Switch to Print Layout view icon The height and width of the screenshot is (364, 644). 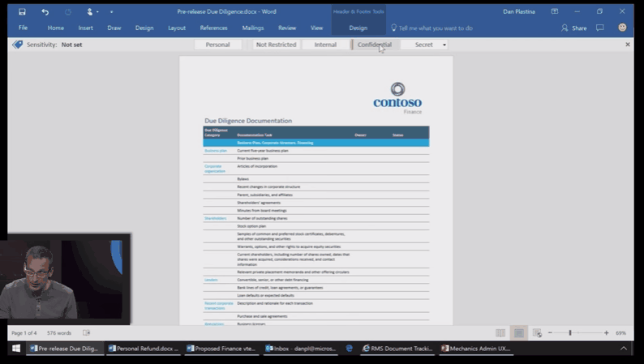(519, 333)
